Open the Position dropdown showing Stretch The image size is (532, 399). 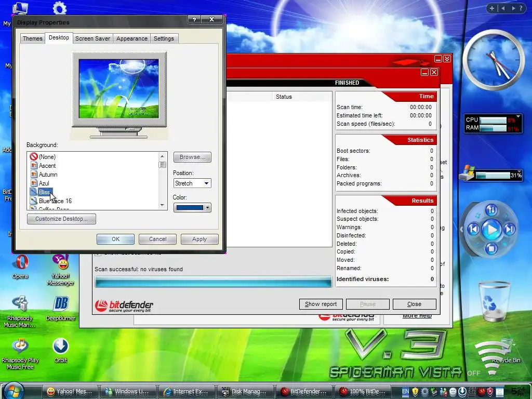(192, 183)
